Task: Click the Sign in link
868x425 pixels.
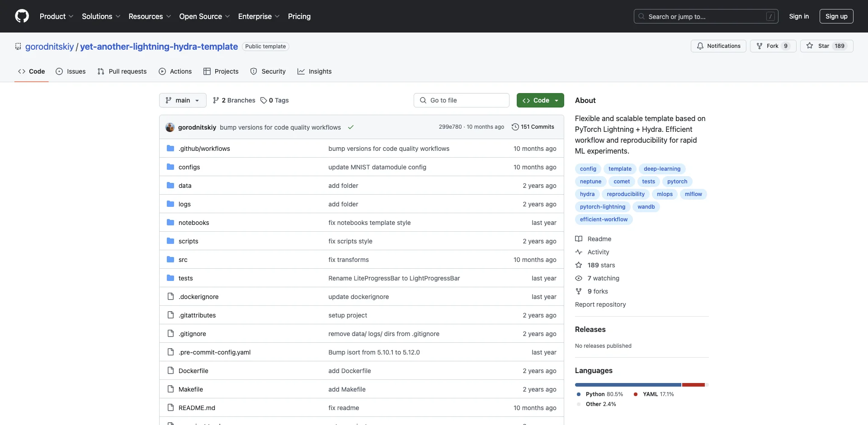Action: pos(799,16)
